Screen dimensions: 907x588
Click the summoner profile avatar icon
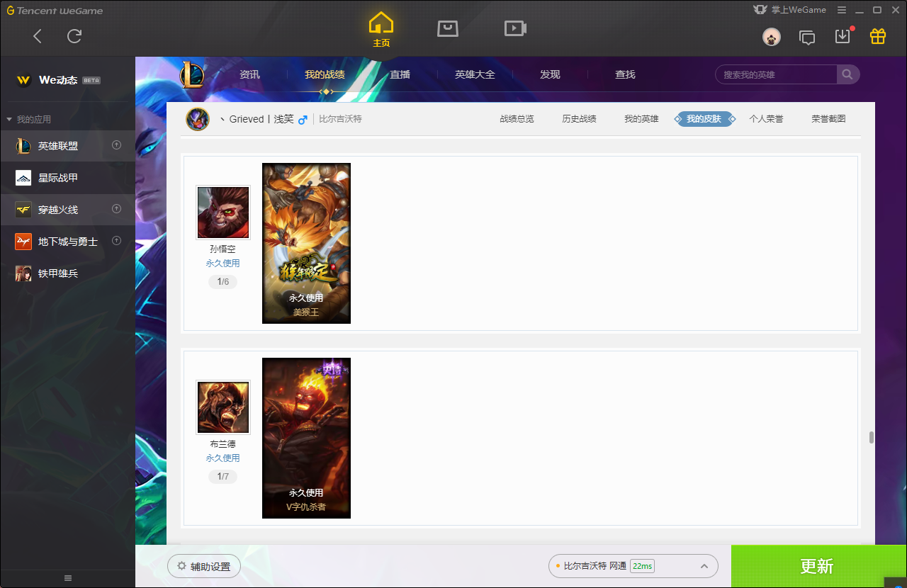198,119
